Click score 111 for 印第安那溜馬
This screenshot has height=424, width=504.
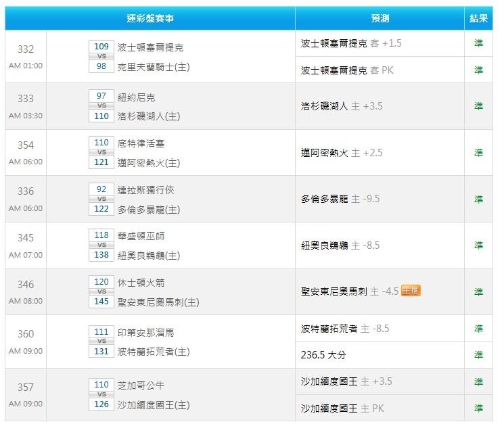point(101,332)
